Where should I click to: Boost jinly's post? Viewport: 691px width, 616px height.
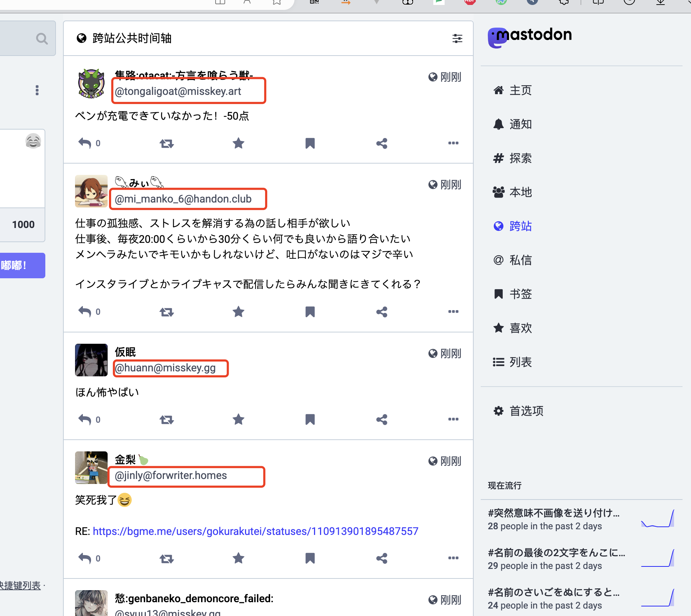[x=166, y=558]
